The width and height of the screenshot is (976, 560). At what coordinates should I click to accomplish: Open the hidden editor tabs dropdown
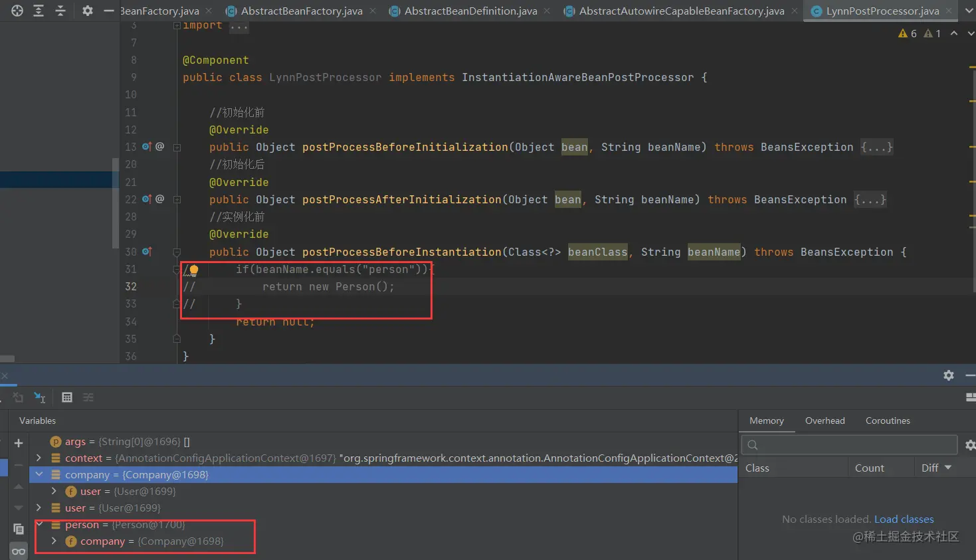969,11
